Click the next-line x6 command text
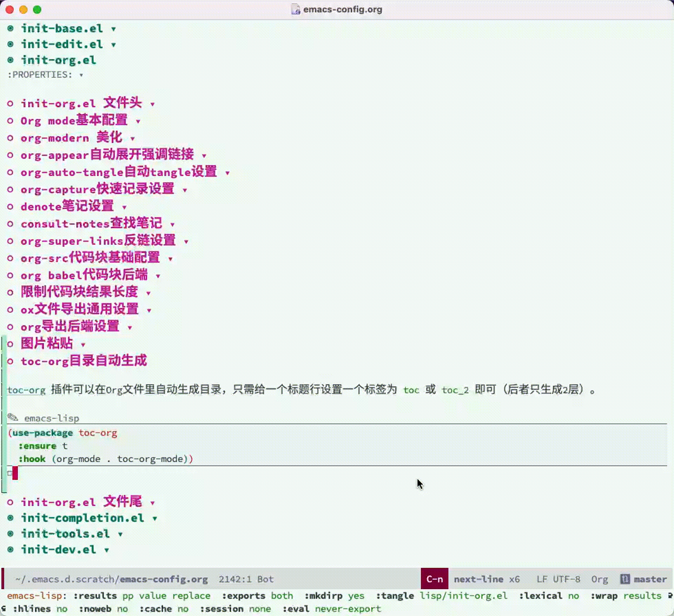674x616 pixels. (x=487, y=579)
